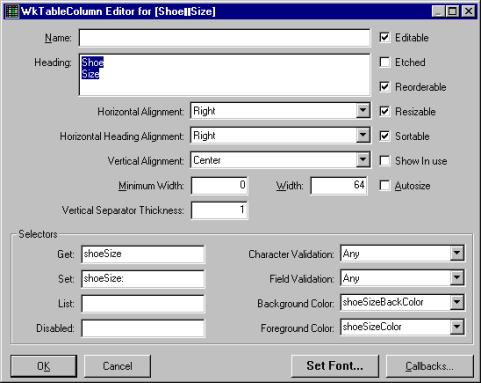The width and height of the screenshot is (481, 383).
Task: Maximize the WkTableColumn Editor window
Action: [452, 11]
